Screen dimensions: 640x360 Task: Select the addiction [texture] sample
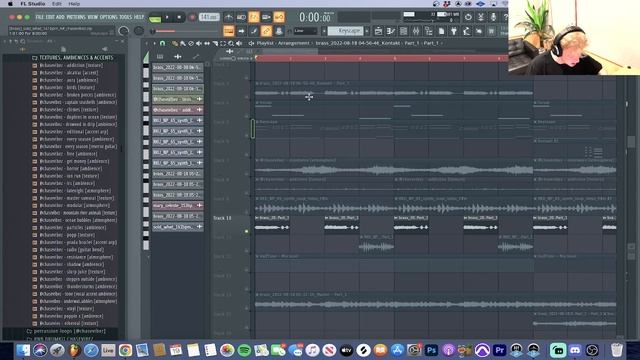(71, 65)
